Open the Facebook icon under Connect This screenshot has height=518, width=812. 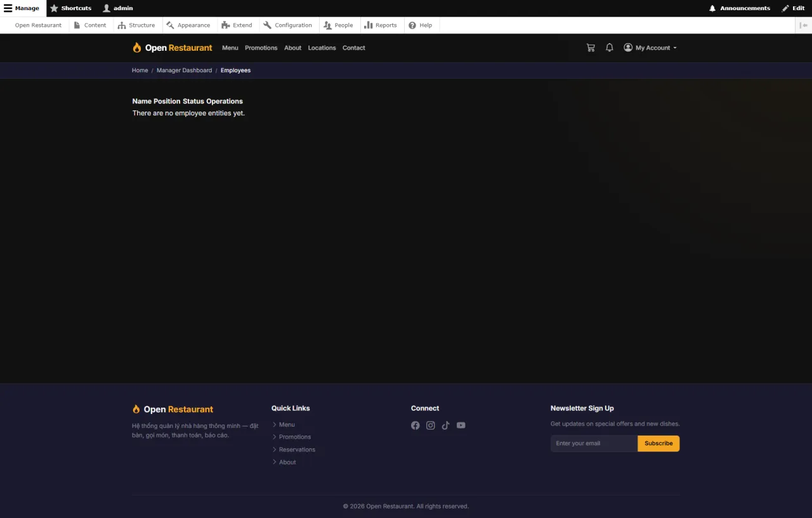[416, 425]
